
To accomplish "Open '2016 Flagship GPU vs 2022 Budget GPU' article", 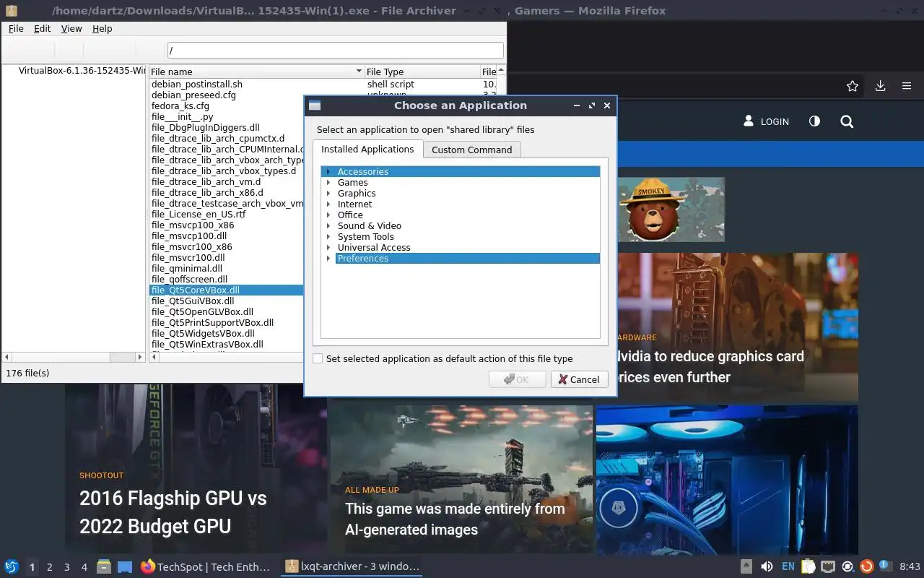I will pyautogui.click(x=173, y=512).
